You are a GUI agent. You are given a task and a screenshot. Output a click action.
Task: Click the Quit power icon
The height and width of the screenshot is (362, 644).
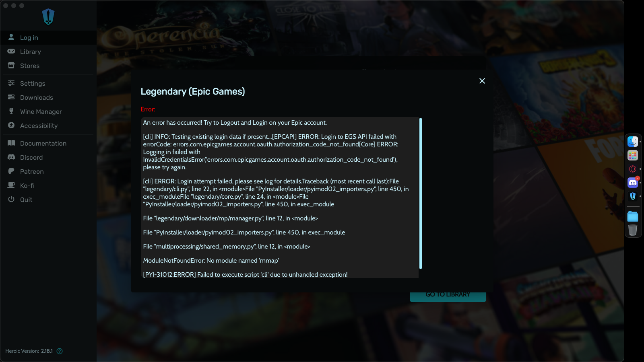click(x=11, y=200)
